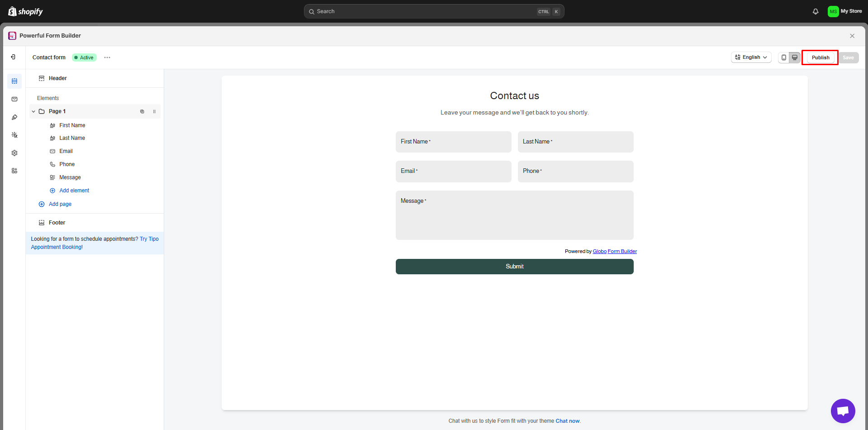868x430 pixels.
Task: Select the Message element in tree
Action: click(70, 177)
